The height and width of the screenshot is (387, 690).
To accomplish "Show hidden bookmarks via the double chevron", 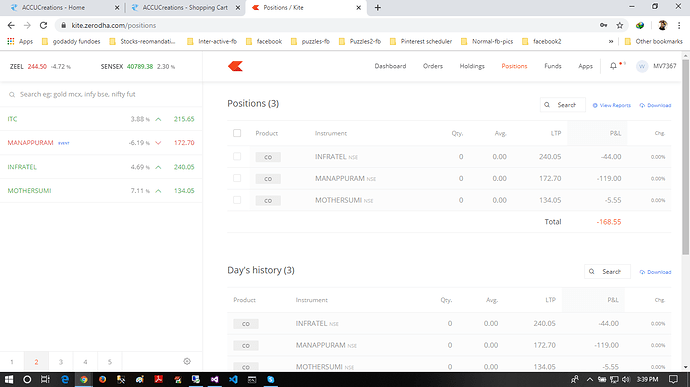I will (x=611, y=41).
